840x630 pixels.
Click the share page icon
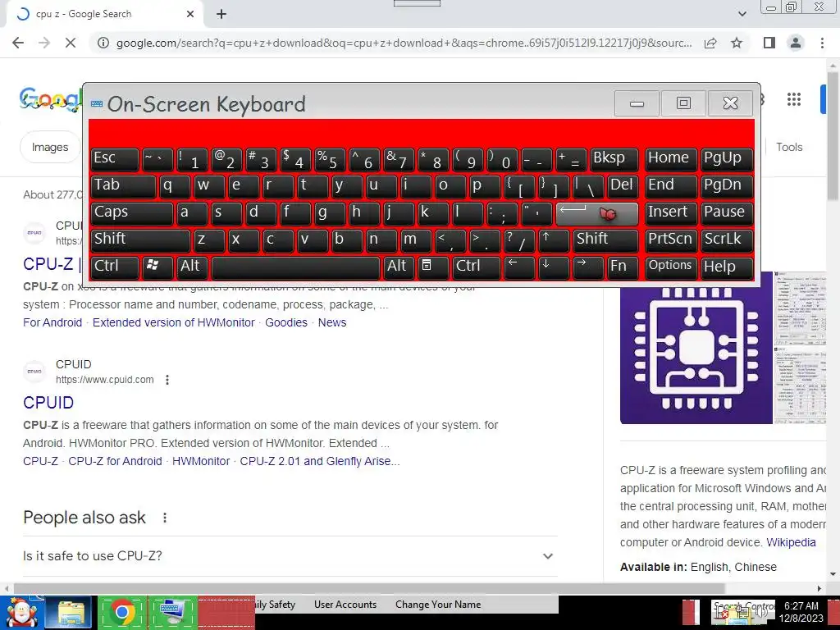(710, 43)
